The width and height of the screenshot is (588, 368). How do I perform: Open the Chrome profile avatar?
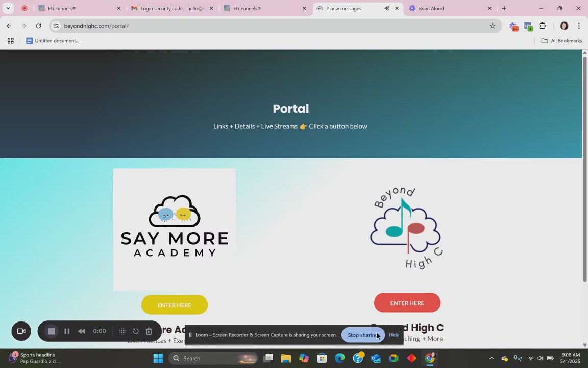pyautogui.click(x=564, y=26)
